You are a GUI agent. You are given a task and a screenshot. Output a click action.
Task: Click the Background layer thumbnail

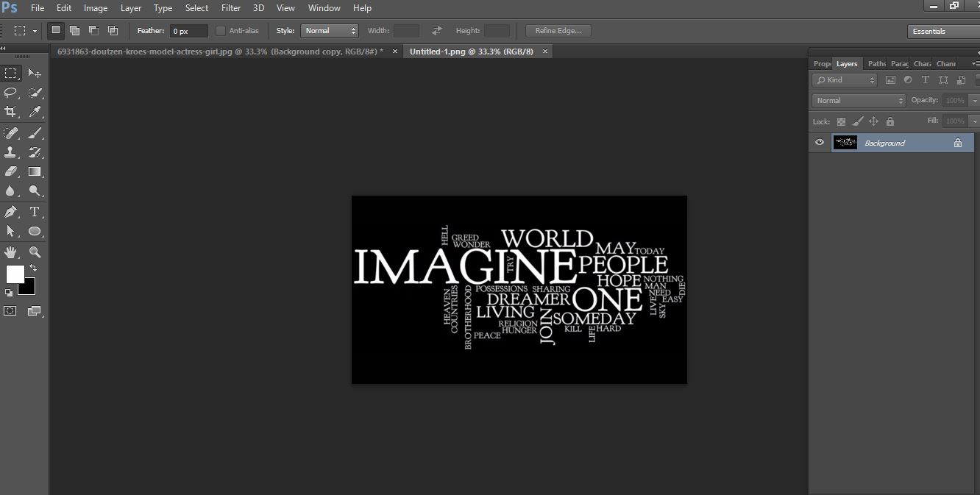coord(845,143)
